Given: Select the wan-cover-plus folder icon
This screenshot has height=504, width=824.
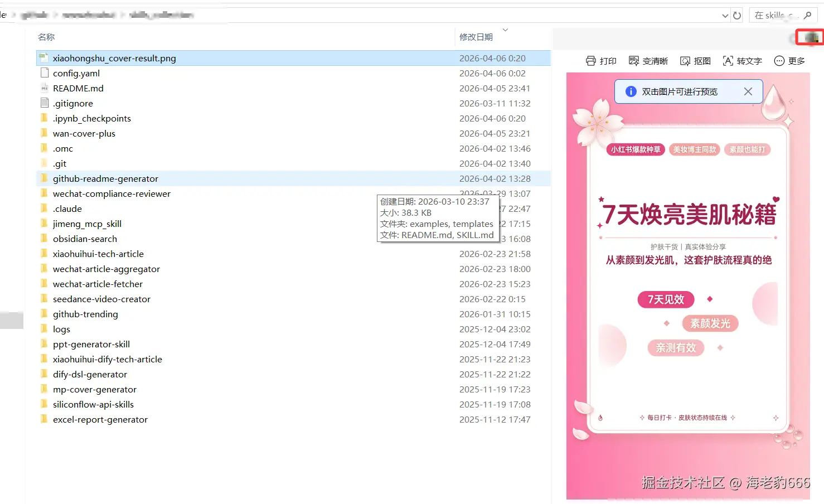Looking at the screenshot, I should (44, 133).
